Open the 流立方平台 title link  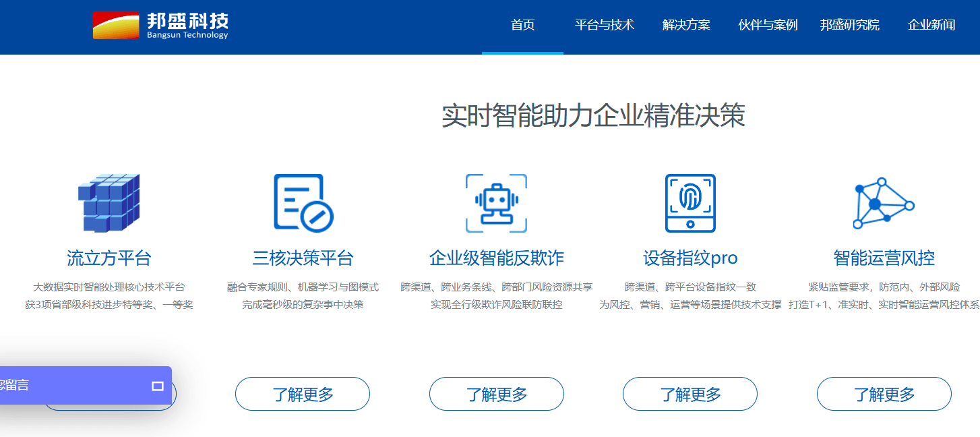(x=109, y=258)
